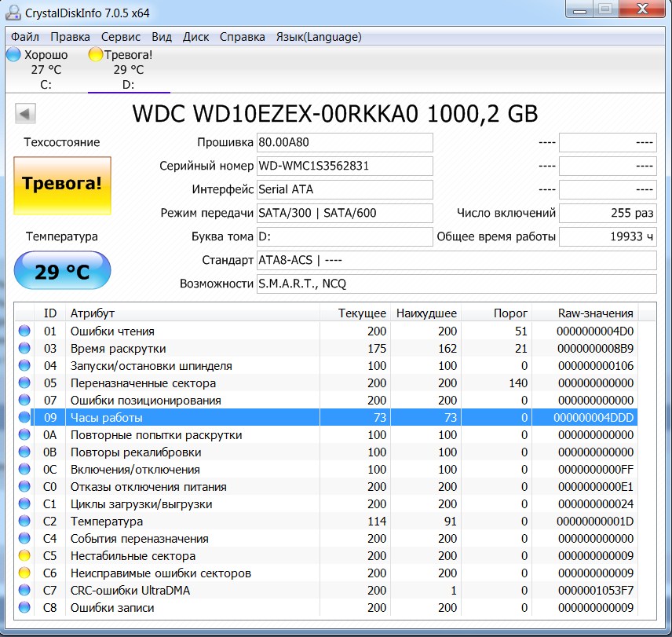This screenshot has height=637, width=672.
Task: Click the Возможности field S.M.A.R.T., NCQ
Action: tap(456, 284)
